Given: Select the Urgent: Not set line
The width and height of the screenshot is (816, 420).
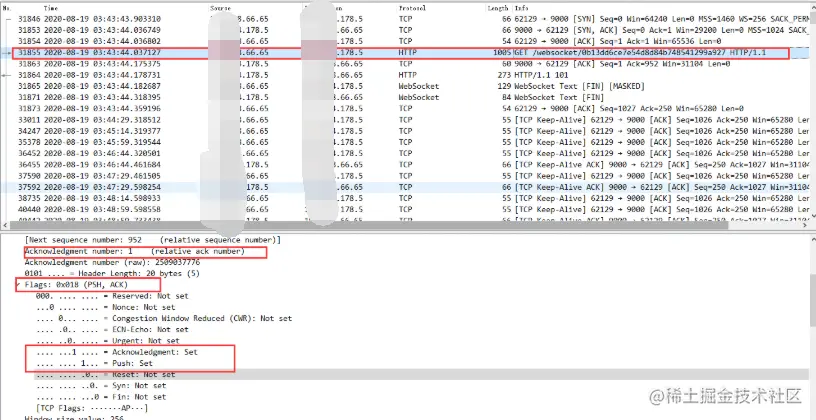Looking at the screenshot, I should coord(107,341).
